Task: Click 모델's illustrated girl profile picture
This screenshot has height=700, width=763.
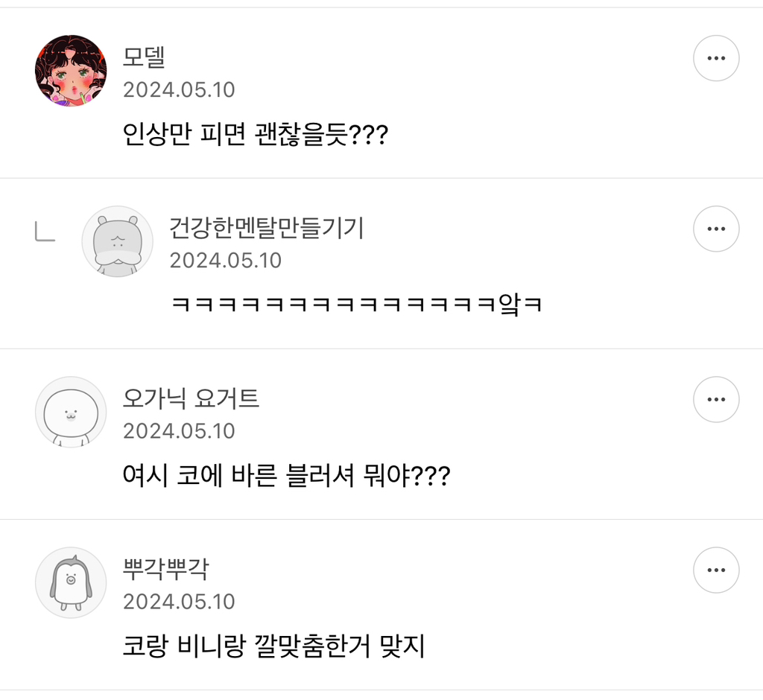Action: [71, 71]
